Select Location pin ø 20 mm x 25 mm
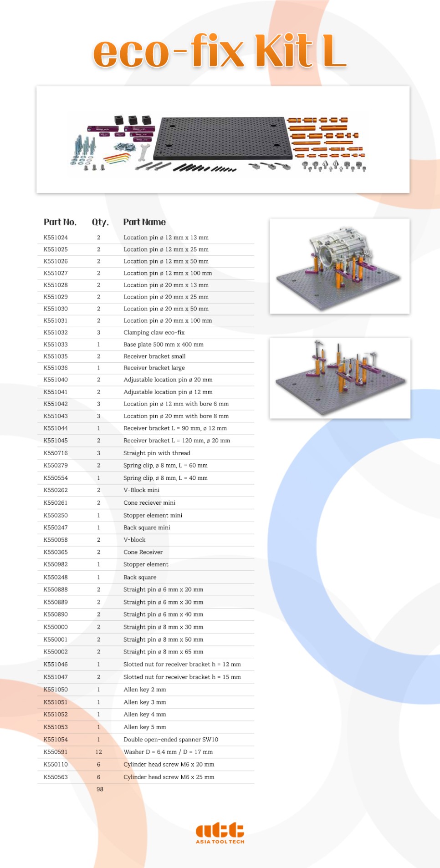 [x=166, y=297]
